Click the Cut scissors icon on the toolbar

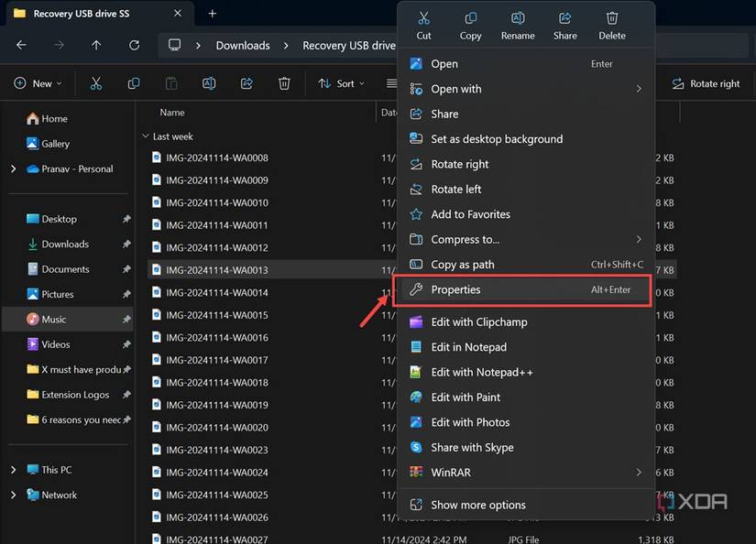tap(95, 82)
